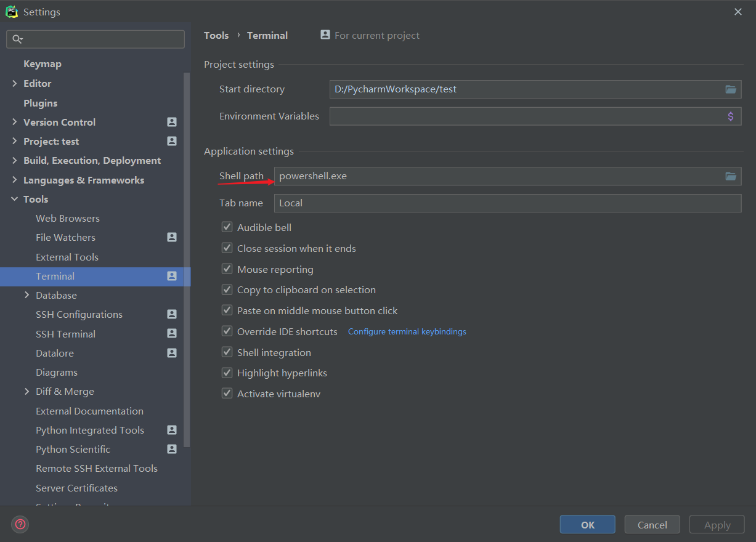Click the search magnifier icon in settings search
Screen dimensions: 756x542
[17, 39]
